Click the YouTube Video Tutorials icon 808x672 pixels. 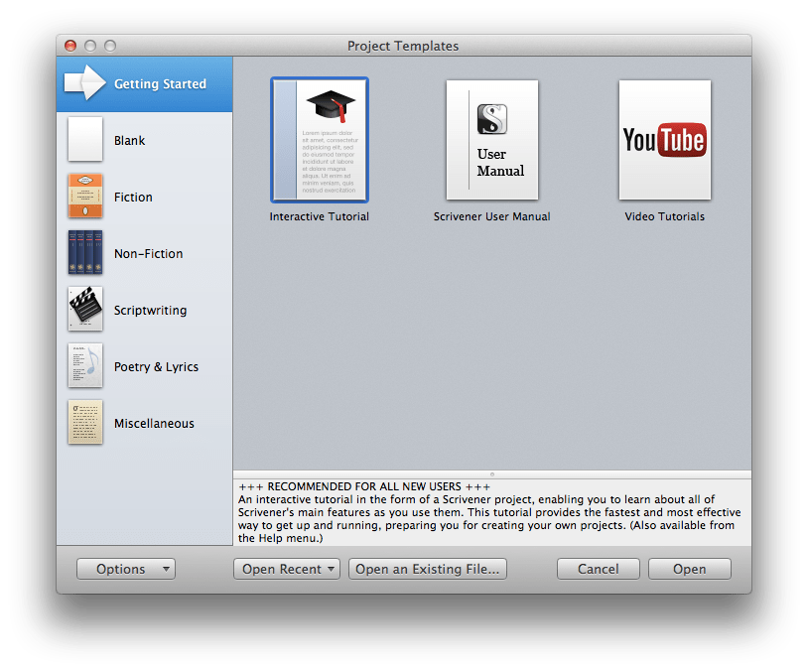[664, 139]
